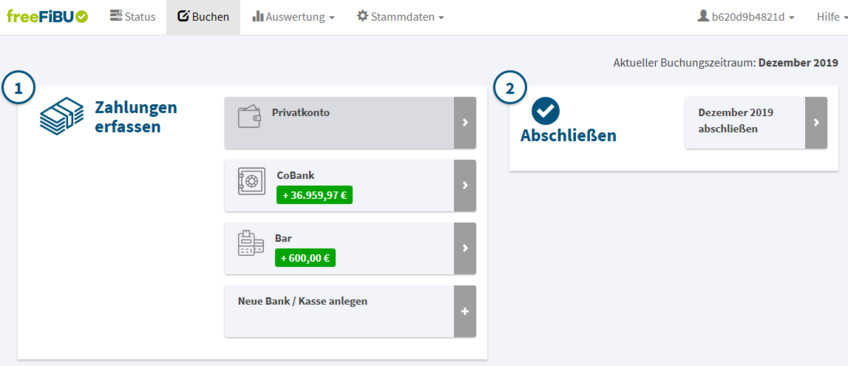Click the plus icon for new Bank/Kasse
Screen dimensions: 848x366
click(465, 311)
